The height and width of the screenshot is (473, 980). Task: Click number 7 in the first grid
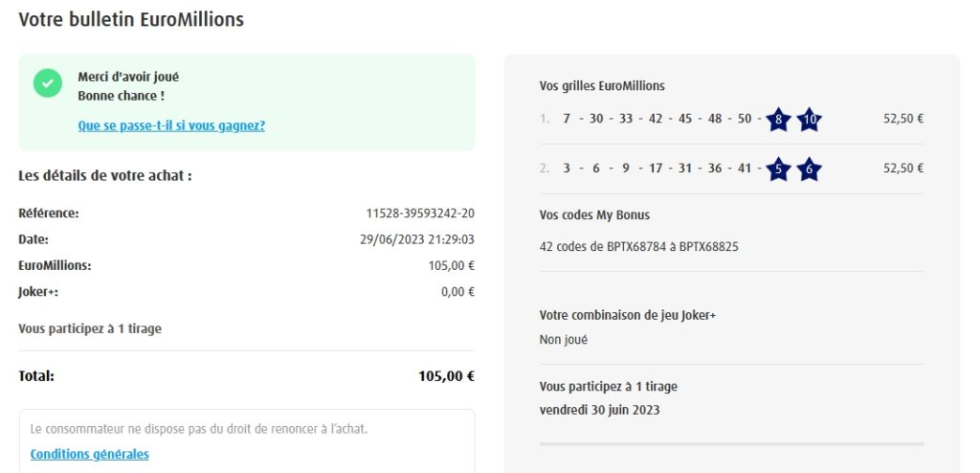pyautogui.click(x=567, y=119)
